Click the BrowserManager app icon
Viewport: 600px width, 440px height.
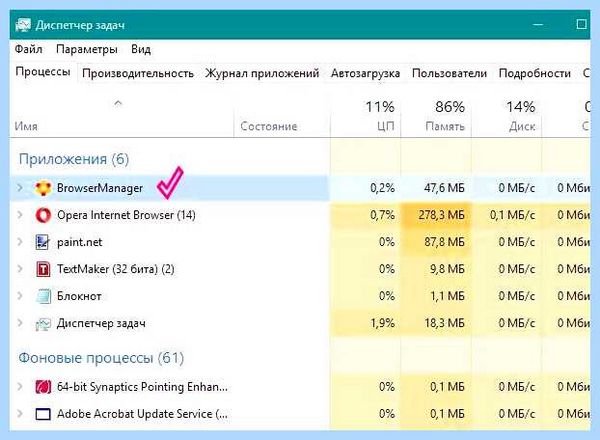click(x=43, y=188)
